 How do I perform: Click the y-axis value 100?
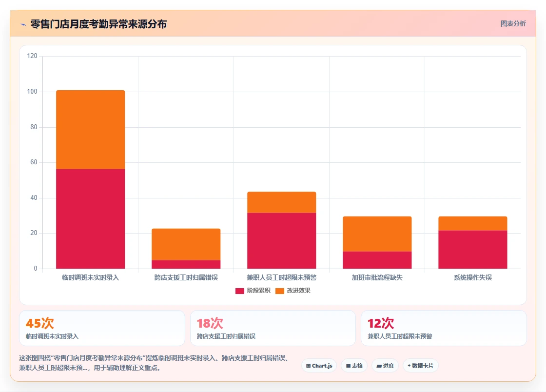point(32,92)
